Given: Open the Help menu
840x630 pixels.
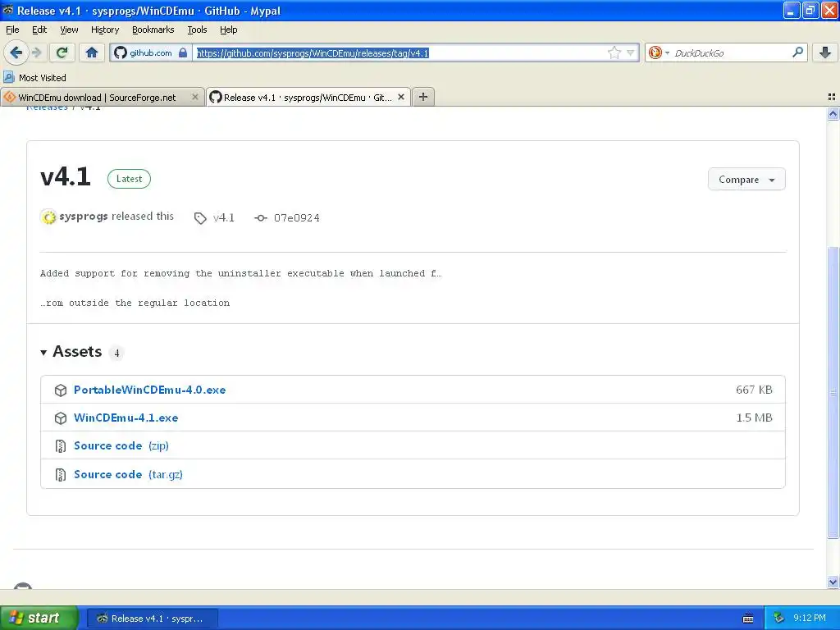Looking at the screenshot, I should (x=229, y=30).
